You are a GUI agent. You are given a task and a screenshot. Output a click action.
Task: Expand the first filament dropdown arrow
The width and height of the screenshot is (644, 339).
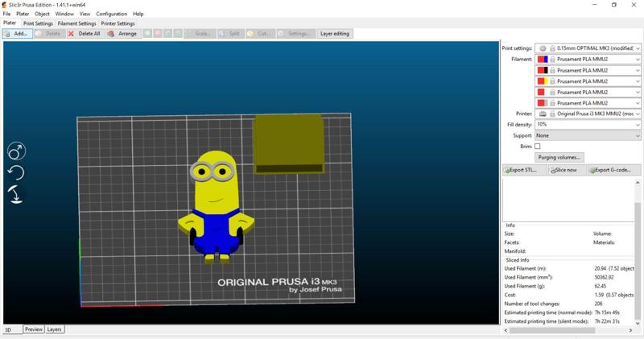pos(638,59)
